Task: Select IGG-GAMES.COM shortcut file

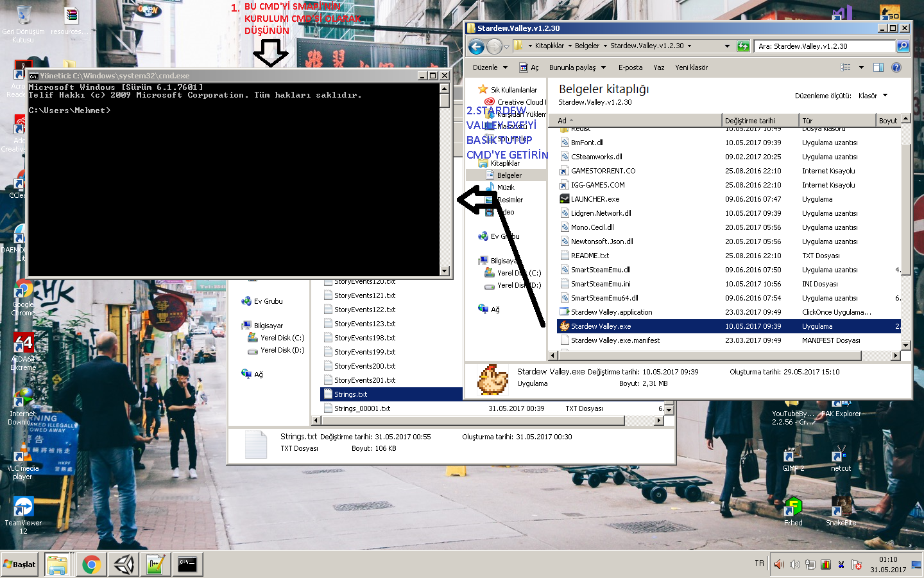Action: pos(597,185)
